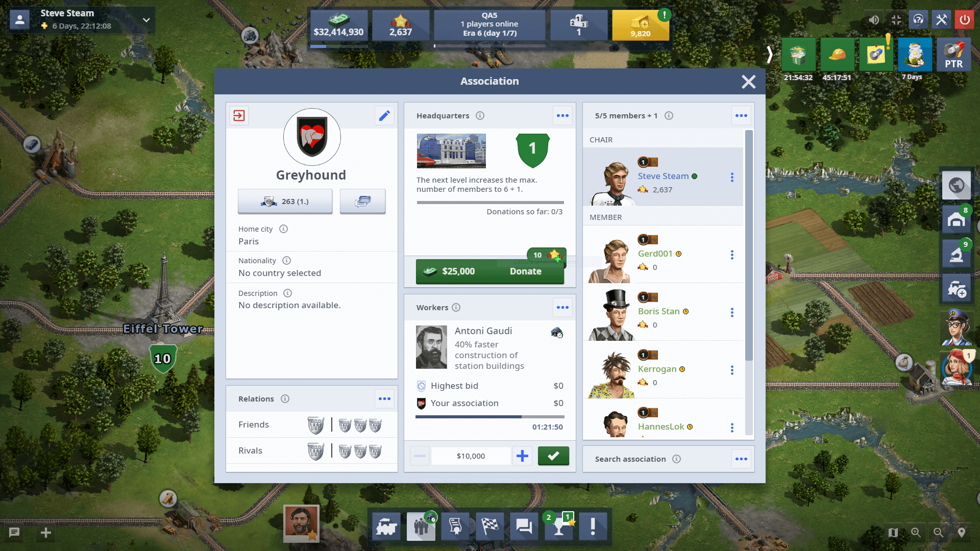Click the Donate $25,000 button
The height and width of the screenshot is (551, 980).
coord(489,271)
